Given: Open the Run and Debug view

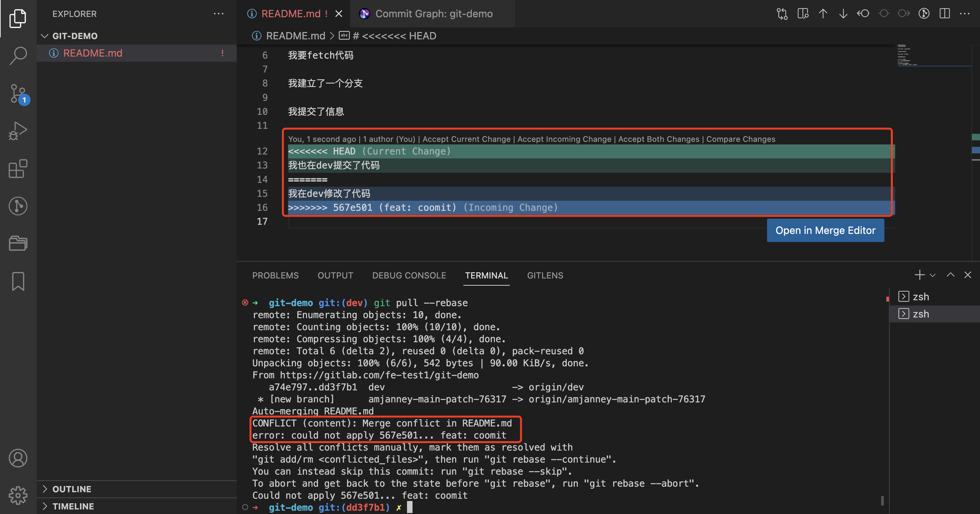Looking at the screenshot, I should pyautogui.click(x=18, y=131).
